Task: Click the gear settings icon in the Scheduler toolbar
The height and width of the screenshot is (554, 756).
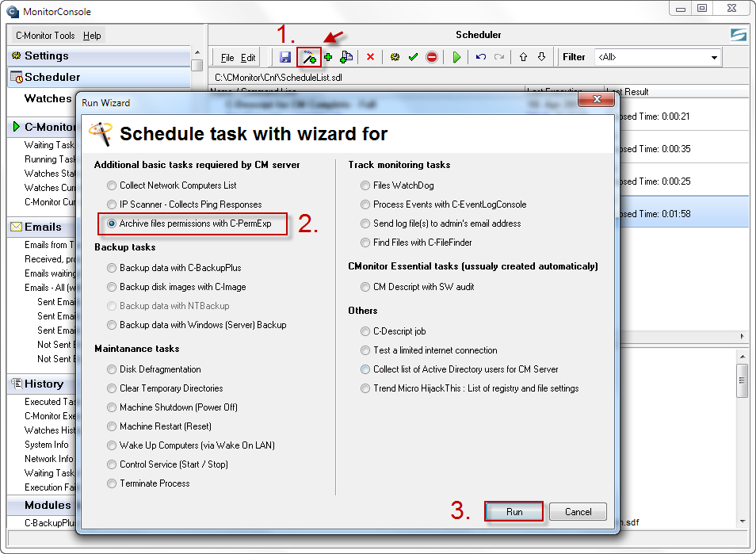Action: pos(395,57)
